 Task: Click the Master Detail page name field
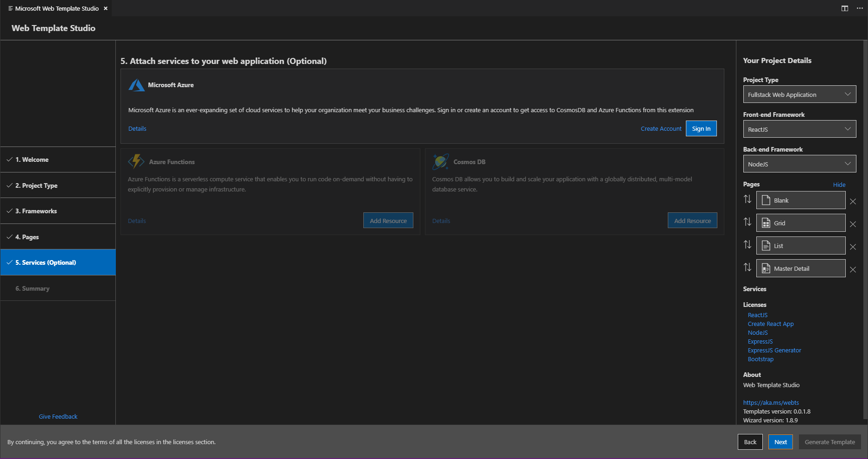point(801,268)
